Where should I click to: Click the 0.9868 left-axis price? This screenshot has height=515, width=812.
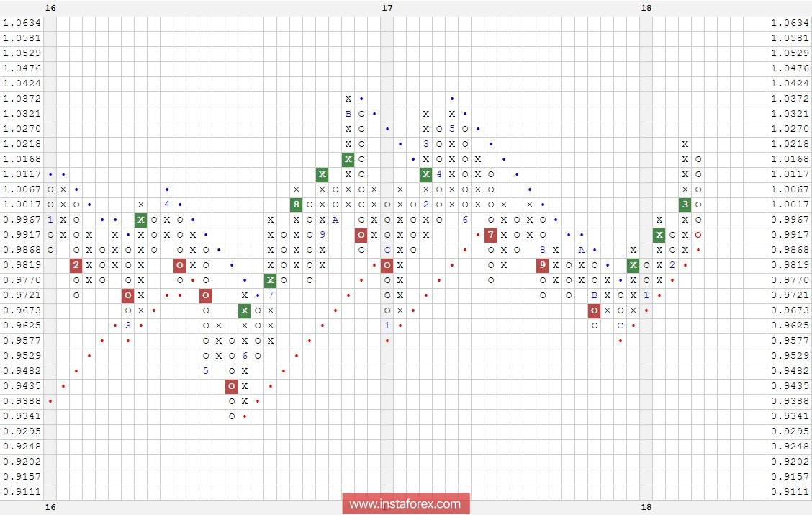[x=22, y=250]
